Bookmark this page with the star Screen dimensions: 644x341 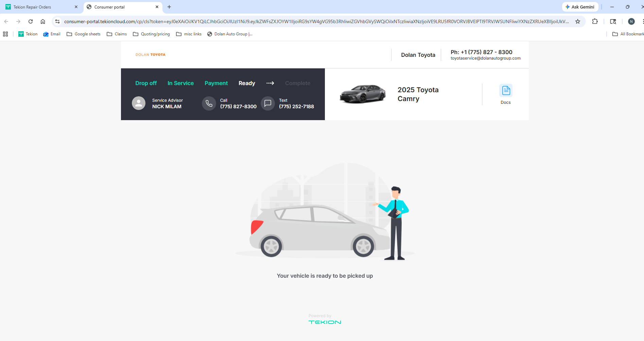(x=578, y=21)
